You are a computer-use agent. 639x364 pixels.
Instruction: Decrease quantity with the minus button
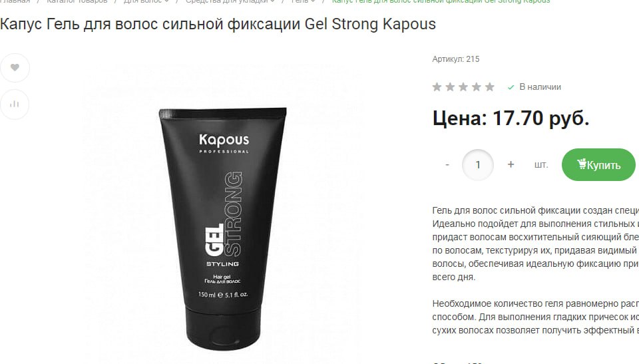pyautogui.click(x=447, y=164)
